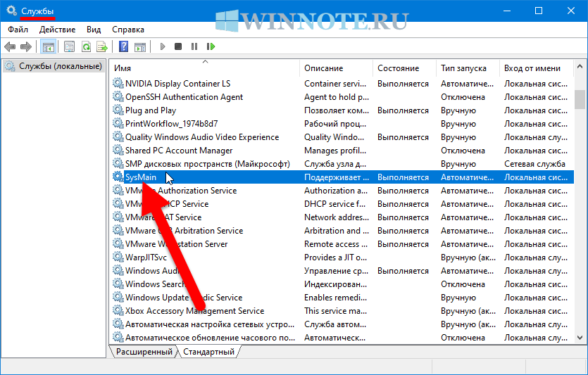This screenshot has height=375, width=588.
Task: Sort by the Вход от имени column header
Action: 537,68
